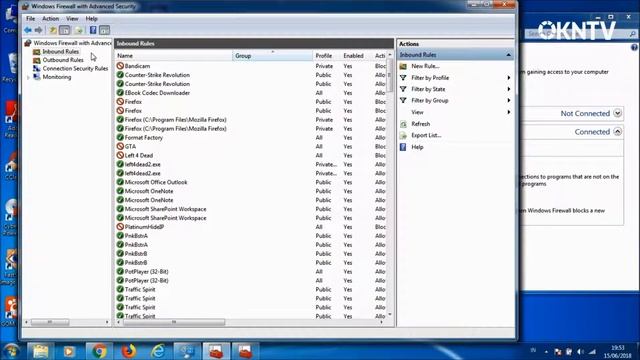The height and width of the screenshot is (360, 640).
Task: Select the Monitoring tree node
Action: [57, 77]
